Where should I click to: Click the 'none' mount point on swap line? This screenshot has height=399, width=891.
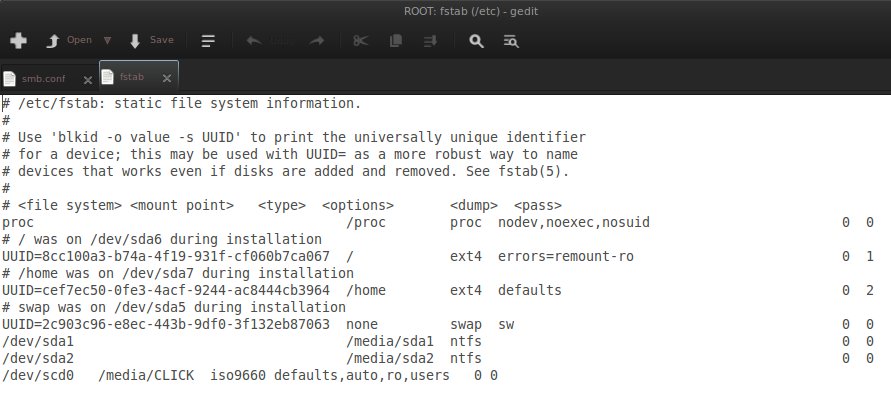(x=362, y=325)
